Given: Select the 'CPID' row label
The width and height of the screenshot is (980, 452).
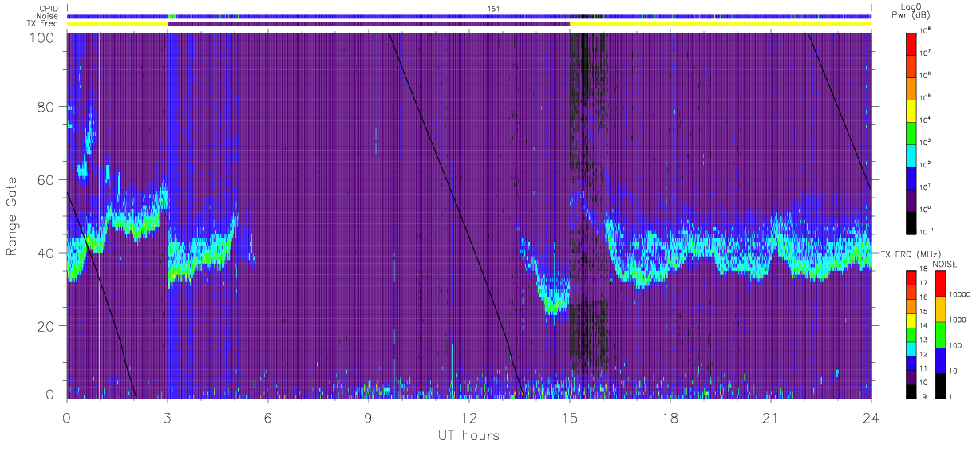Looking at the screenshot, I should pyautogui.click(x=49, y=8).
